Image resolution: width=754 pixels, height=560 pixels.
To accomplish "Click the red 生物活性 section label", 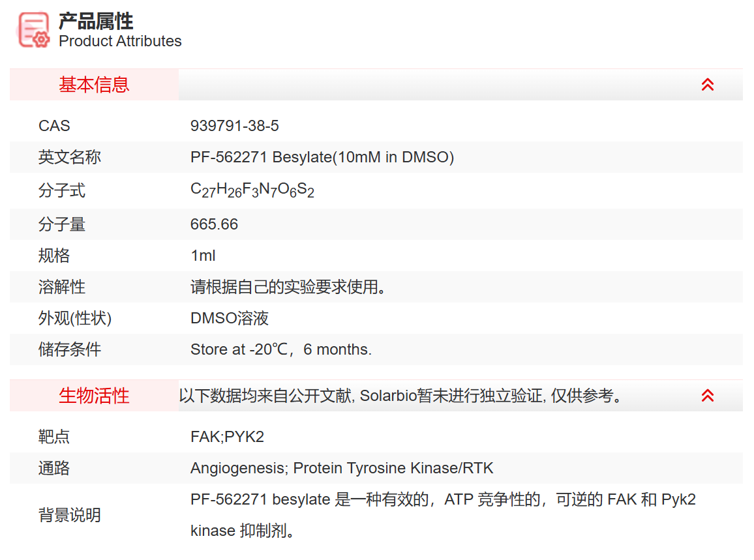I will [x=93, y=395].
